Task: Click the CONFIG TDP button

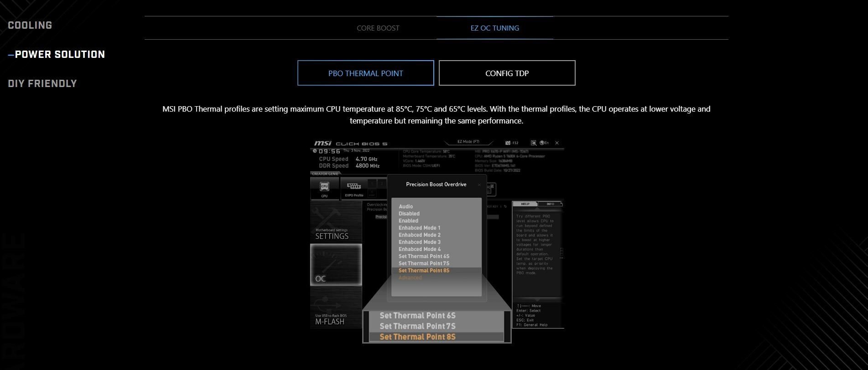Action: (507, 73)
